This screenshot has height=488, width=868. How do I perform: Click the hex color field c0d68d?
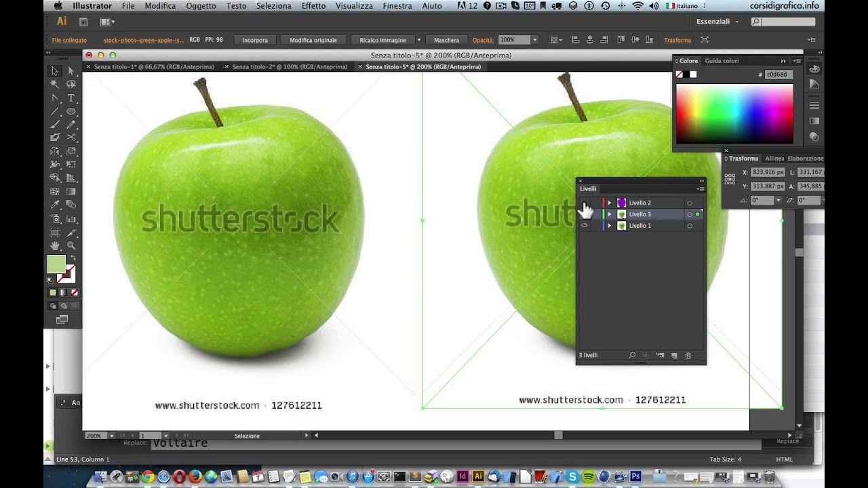pos(779,75)
